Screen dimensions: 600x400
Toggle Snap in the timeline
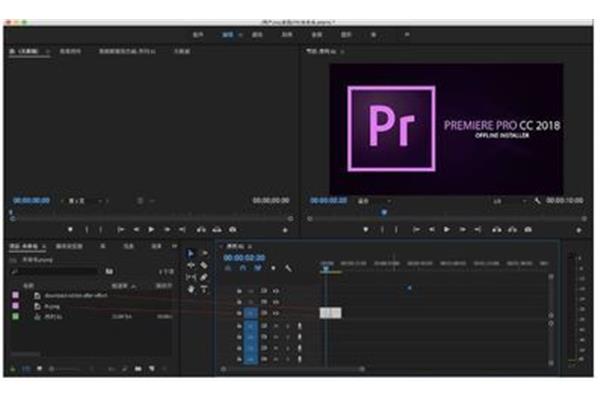click(x=243, y=268)
